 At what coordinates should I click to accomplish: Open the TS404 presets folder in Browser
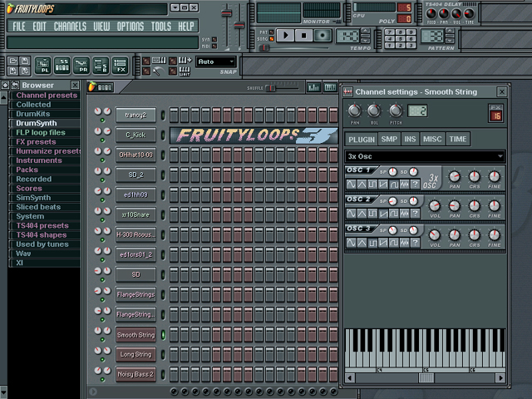click(42, 225)
